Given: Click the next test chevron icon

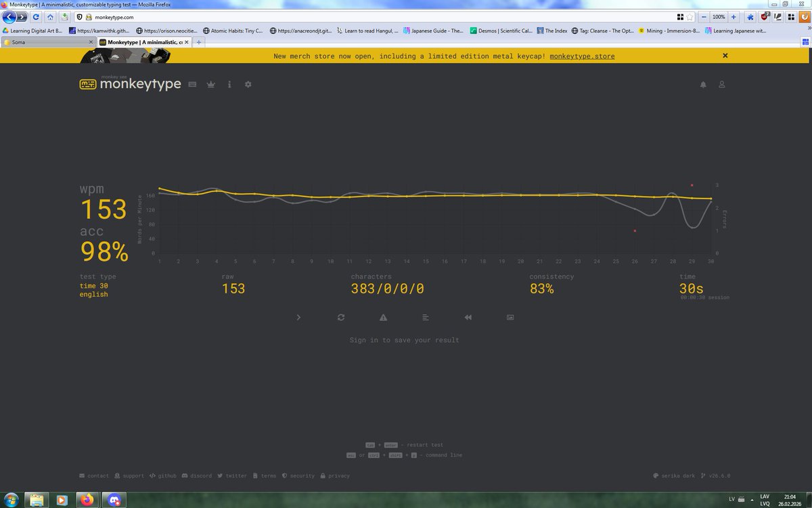Looking at the screenshot, I should (298, 317).
